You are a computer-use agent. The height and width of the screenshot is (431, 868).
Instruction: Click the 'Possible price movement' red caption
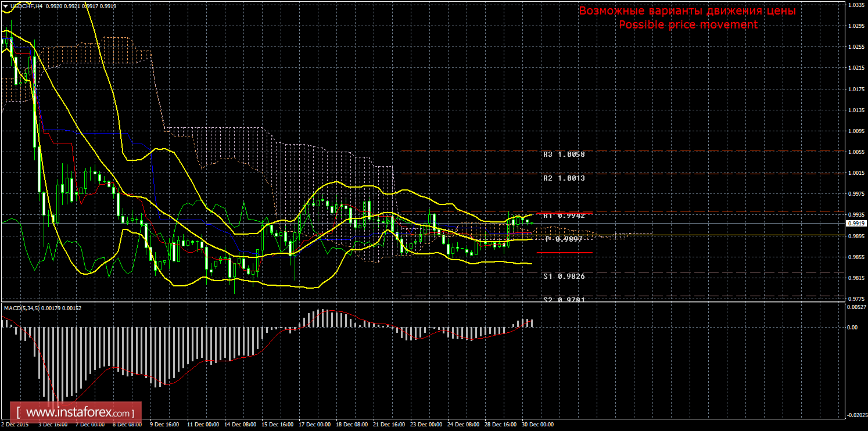(x=688, y=24)
